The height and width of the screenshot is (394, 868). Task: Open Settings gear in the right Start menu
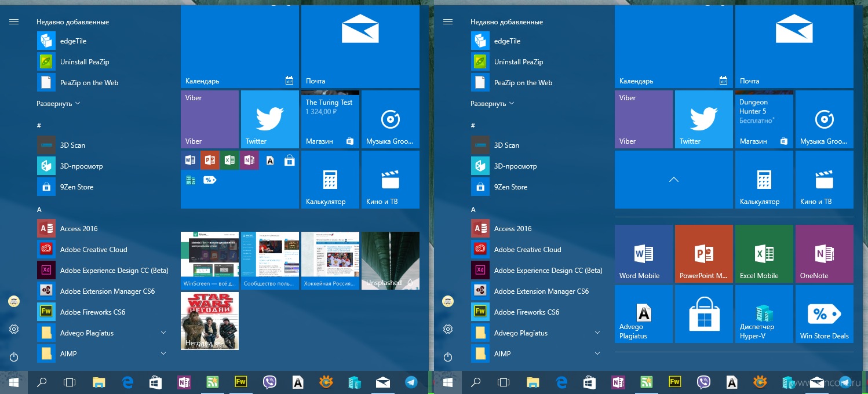(x=447, y=329)
